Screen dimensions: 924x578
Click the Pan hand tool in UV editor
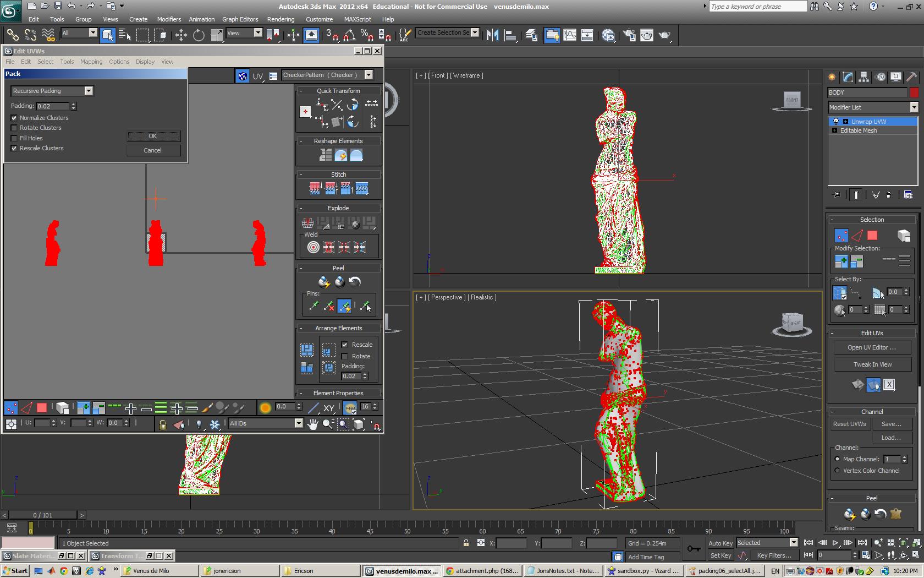[312, 424]
